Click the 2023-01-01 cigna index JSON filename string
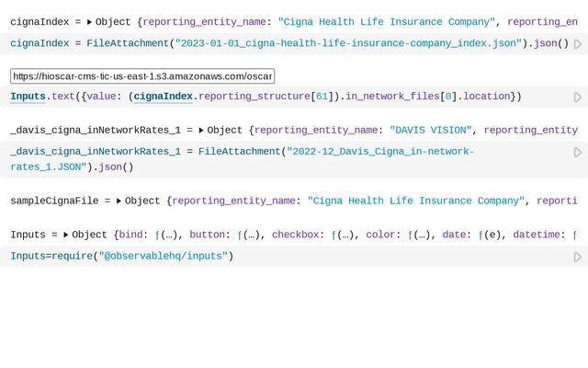588x368 pixels. 349,43
